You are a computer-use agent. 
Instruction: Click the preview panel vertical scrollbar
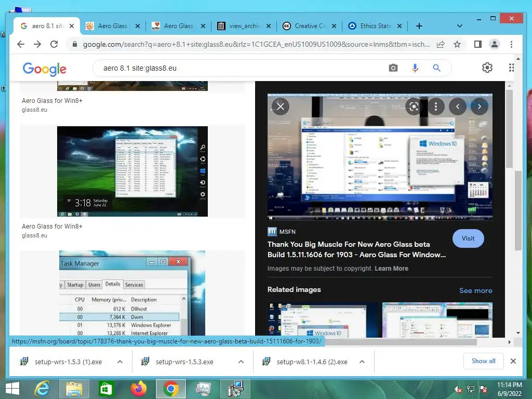509,129
